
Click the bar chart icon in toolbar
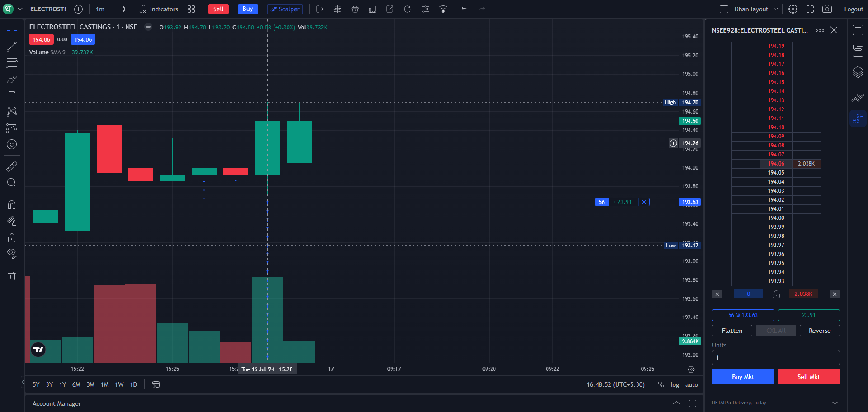tap(373, 9)
